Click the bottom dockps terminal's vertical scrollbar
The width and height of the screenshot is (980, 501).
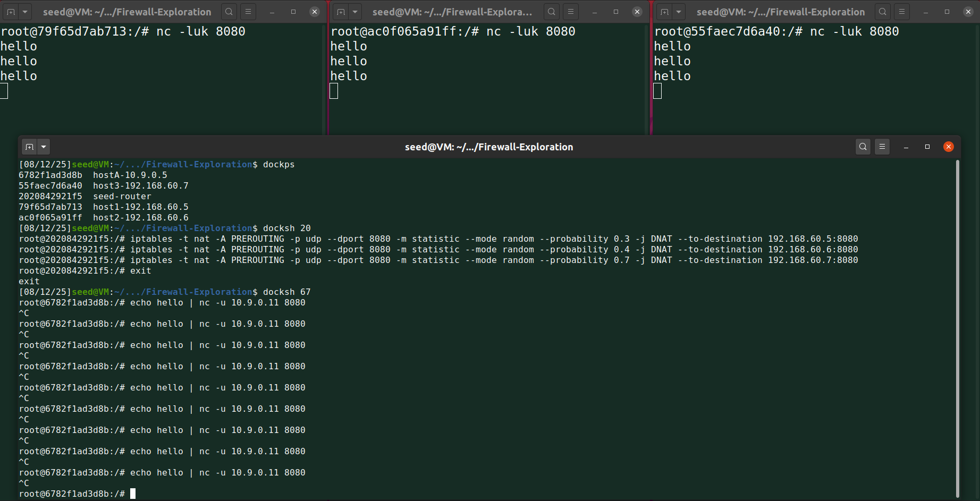tap(957, 319)
